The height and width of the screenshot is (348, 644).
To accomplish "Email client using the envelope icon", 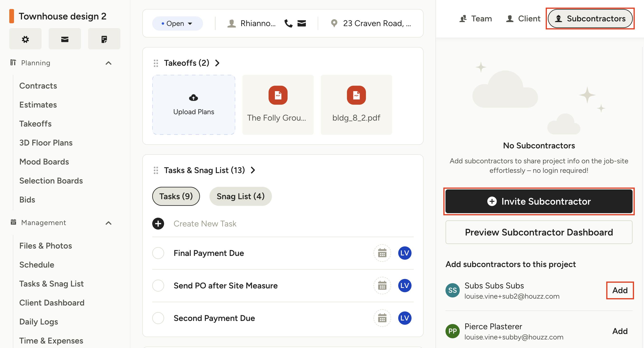I will (x=302, y=24).
